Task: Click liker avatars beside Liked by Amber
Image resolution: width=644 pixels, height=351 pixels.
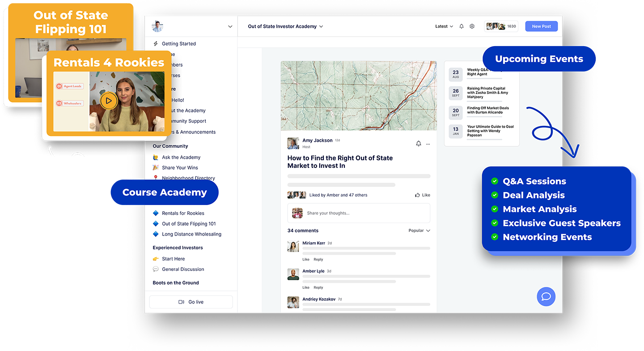Action: tap(297, 195)
